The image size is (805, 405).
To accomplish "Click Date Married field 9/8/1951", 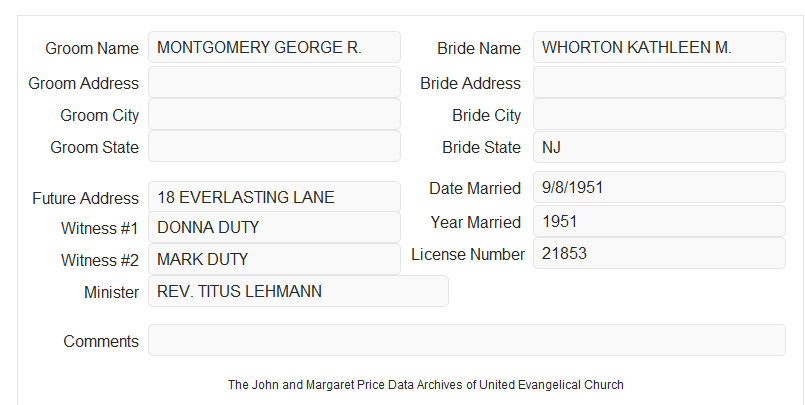I will coord(659,187).
